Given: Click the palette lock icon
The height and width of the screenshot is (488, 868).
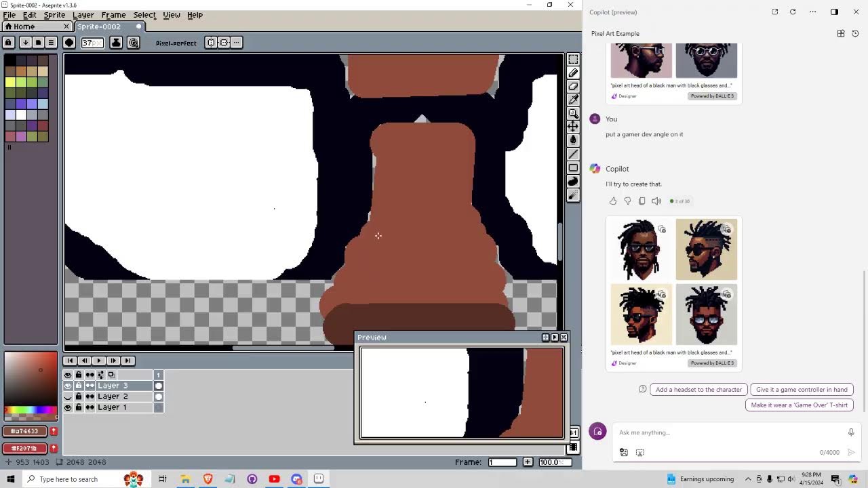Looking at the screenshot, I should tap(9, 43).
